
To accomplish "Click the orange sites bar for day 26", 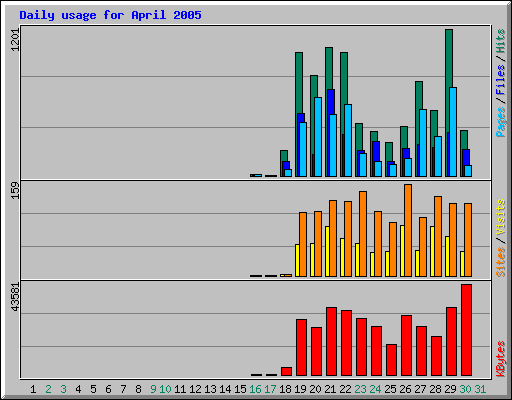I will (x=408, y=230).
